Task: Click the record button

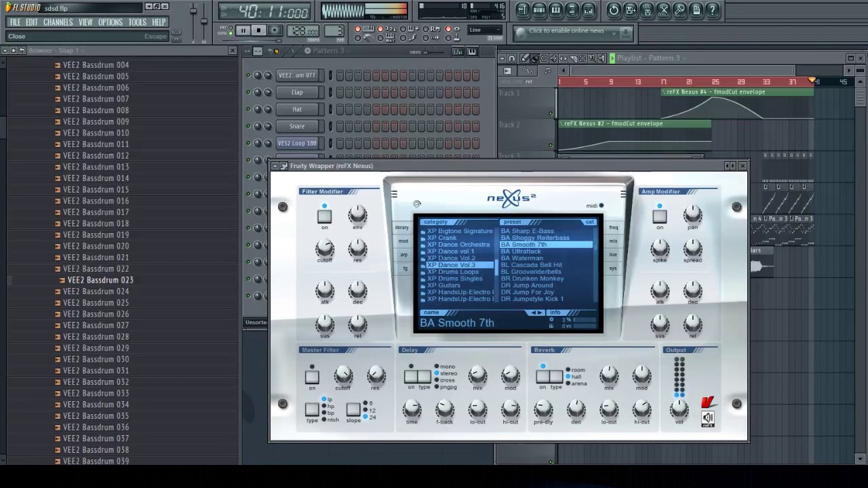Action: click(275, 30)
